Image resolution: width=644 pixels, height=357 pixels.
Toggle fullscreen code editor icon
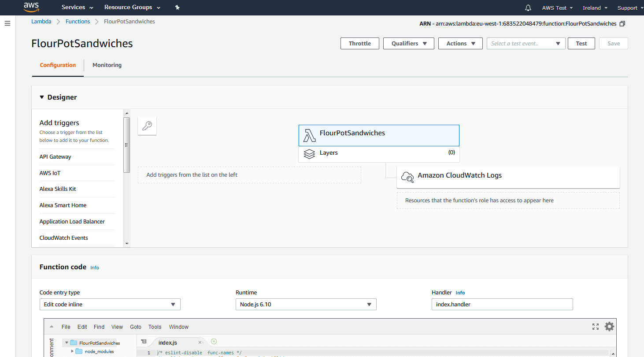coord(596,327)
